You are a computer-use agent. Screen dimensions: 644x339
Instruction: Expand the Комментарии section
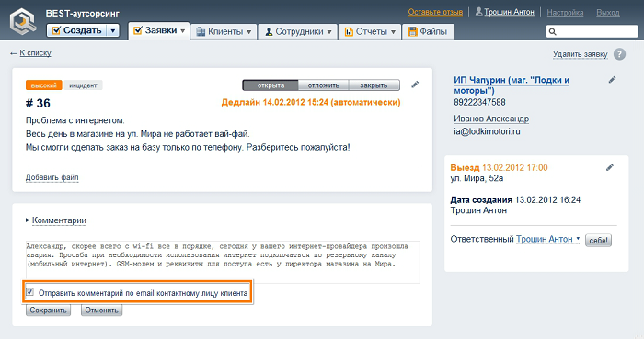[x=59, y=220]
